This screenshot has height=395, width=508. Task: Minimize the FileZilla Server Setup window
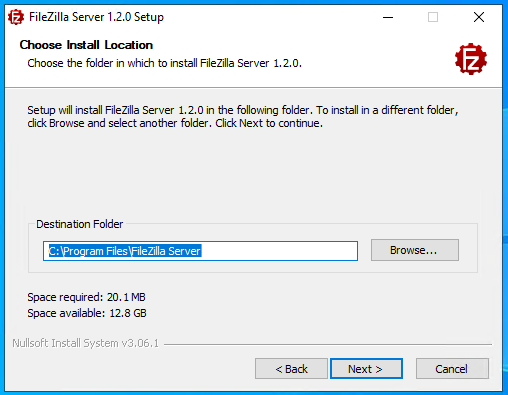coord(388,17)
